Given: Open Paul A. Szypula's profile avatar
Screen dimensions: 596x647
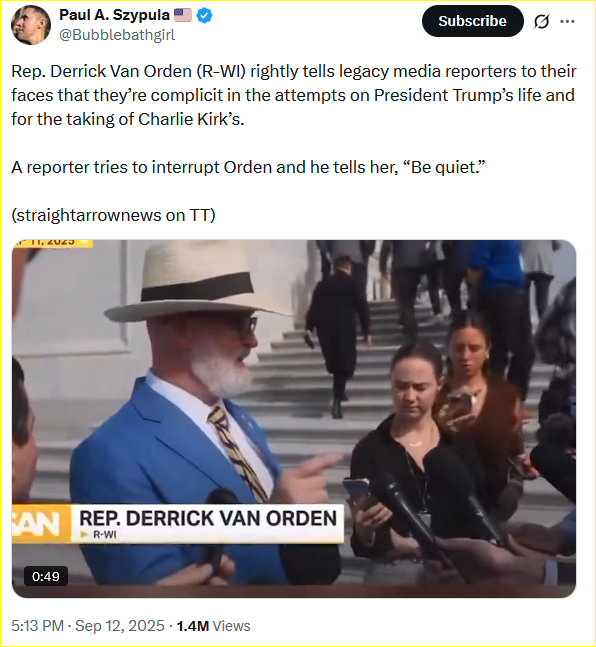Looking at the screenshot, I should pos(31,25).
